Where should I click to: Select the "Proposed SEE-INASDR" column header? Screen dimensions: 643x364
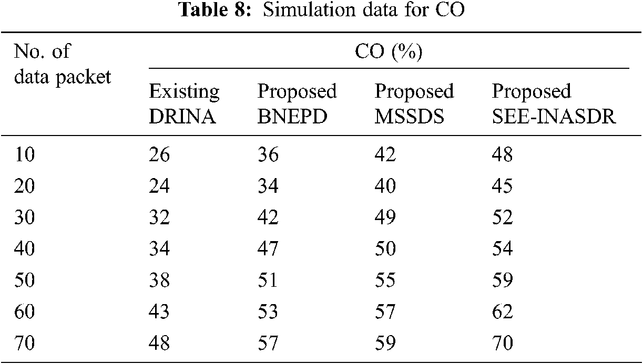coord(553,104)
